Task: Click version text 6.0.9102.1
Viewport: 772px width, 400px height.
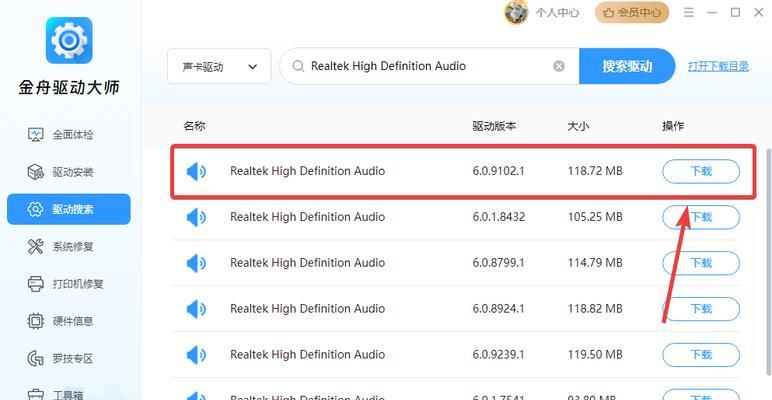Action: tap(498, 171)
